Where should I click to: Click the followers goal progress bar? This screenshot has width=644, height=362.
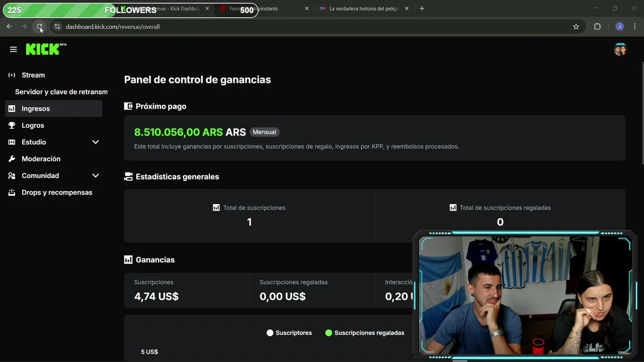130,10
